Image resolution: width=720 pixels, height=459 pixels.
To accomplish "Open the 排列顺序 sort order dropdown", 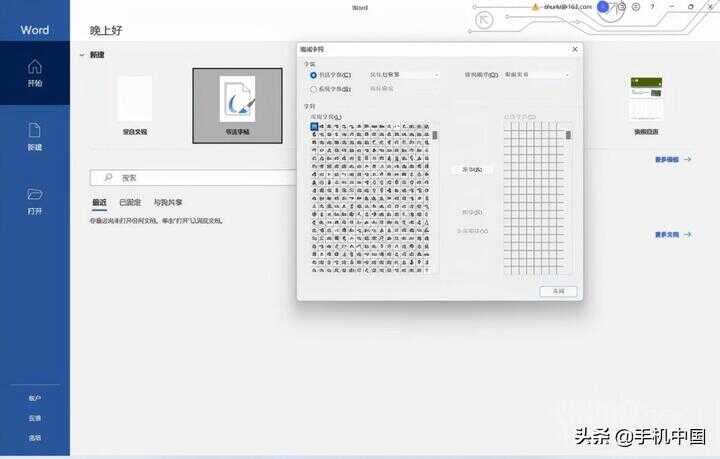I will coord(537,75).
